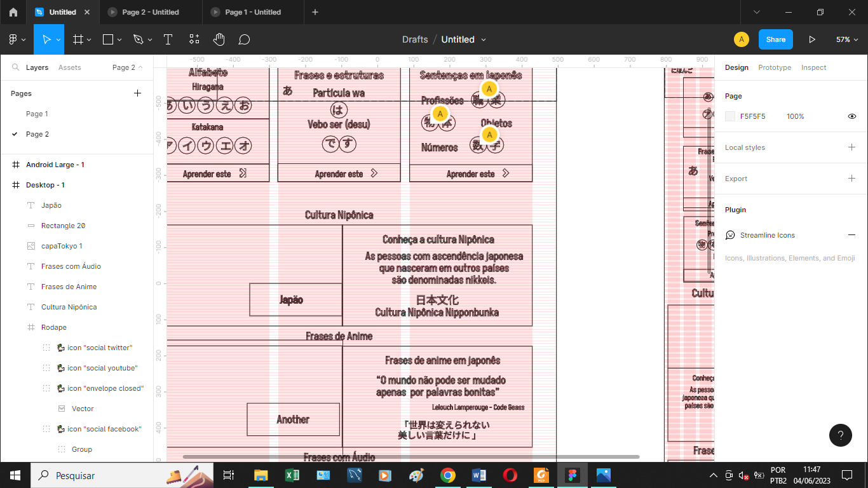868x488 pixels.
Task: Switch to the Prototype tab
Action: (775, 67)
